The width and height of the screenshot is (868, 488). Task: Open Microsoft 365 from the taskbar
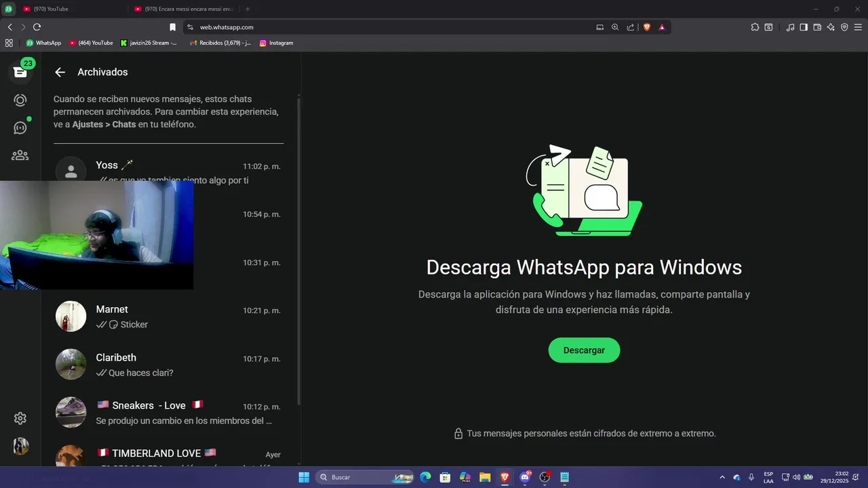click(x=465, y=477)
